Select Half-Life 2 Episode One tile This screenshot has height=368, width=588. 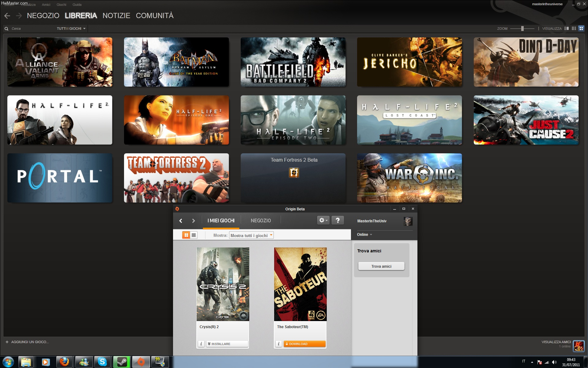(x=176, y=120)
